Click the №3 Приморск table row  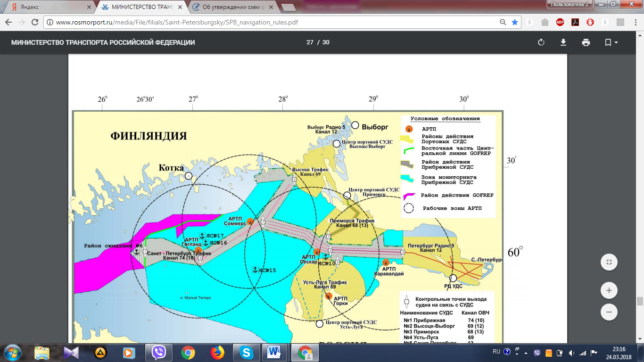445,332
